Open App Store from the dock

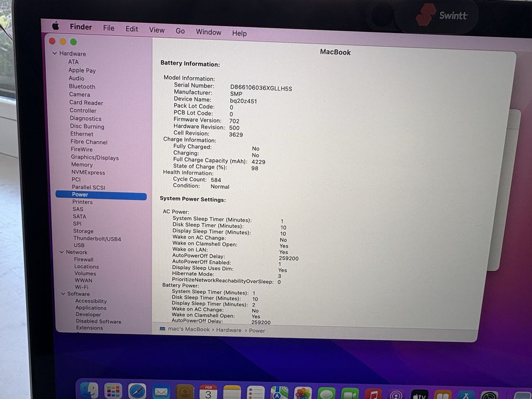point(466,396)
